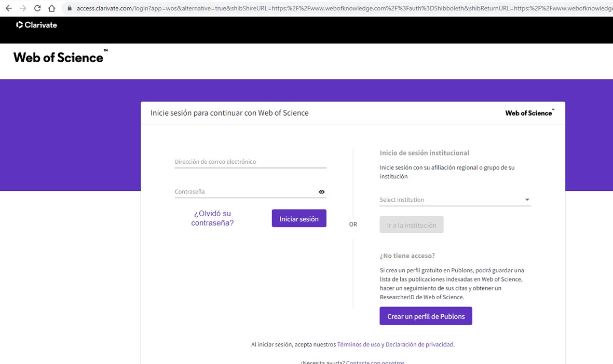This screenshot has height=364, width=613.
Task: Go forward in browser history
Action: (23, 8)
